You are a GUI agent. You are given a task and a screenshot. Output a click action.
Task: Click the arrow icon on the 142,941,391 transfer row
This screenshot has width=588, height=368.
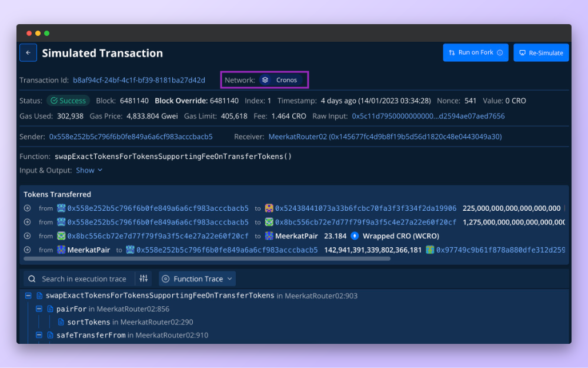click(x=28, y=250)
